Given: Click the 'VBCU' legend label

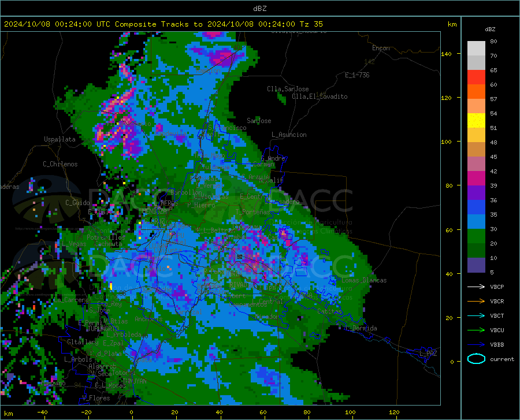Looking at the screenshot, I should (497, 330).
